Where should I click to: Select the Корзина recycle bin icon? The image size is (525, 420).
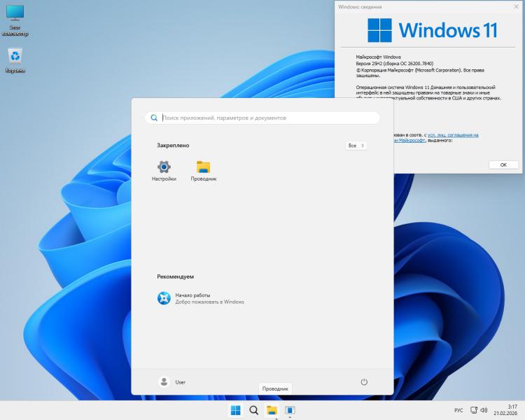(15, 59)
